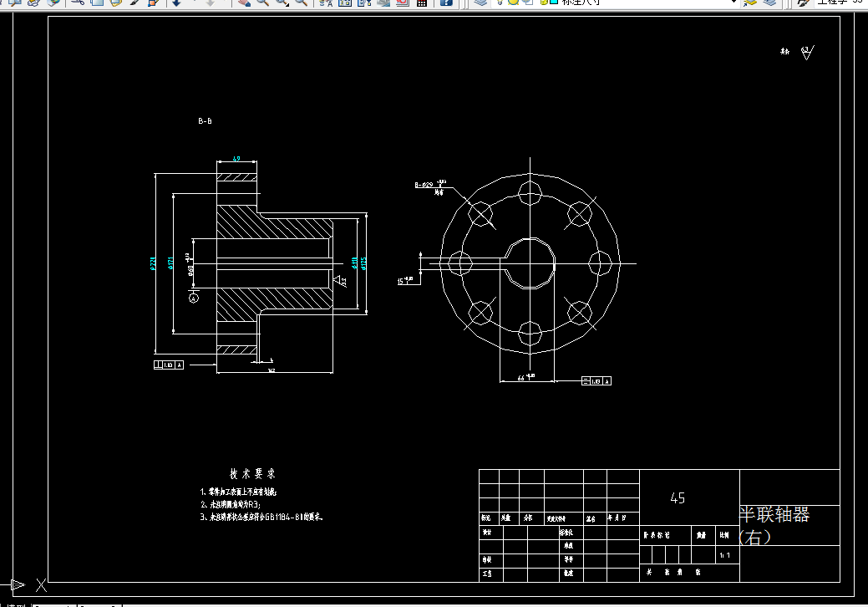Open the text style dropdown 工程字
Screen dimensions: 868x607
click(841, 3)
